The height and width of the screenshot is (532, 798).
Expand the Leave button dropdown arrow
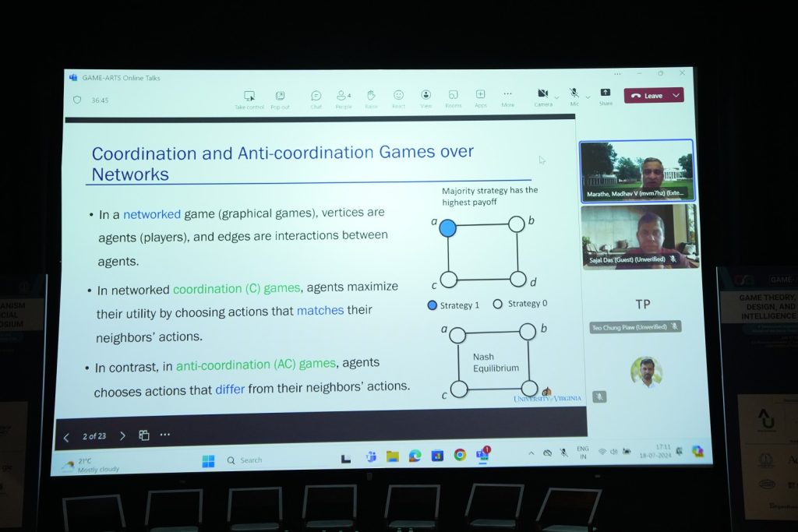[676, 96]
